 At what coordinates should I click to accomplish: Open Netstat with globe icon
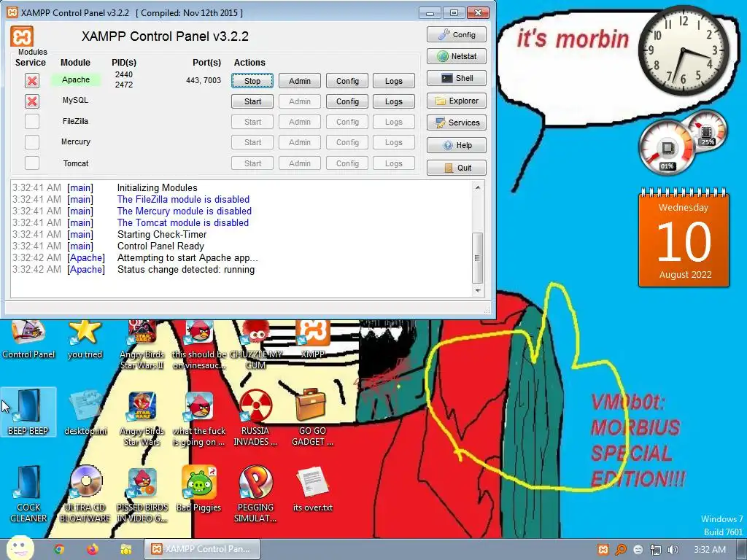457,56
